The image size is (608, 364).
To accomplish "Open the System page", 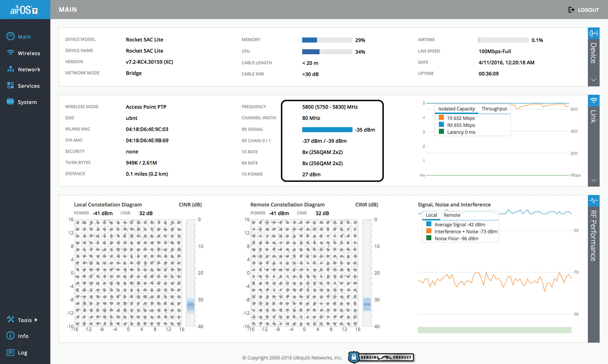I will (x=27, y=102).
